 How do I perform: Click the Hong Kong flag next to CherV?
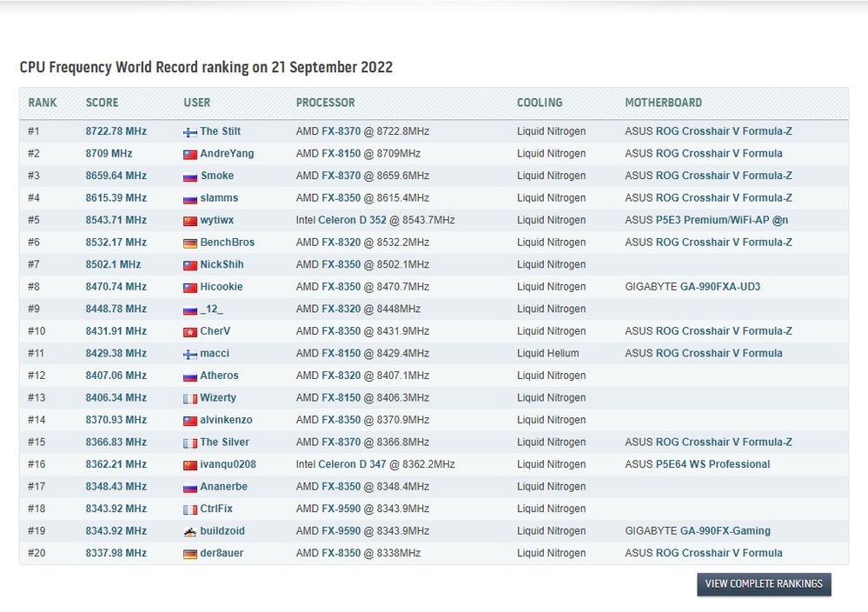tap(190, 332)
